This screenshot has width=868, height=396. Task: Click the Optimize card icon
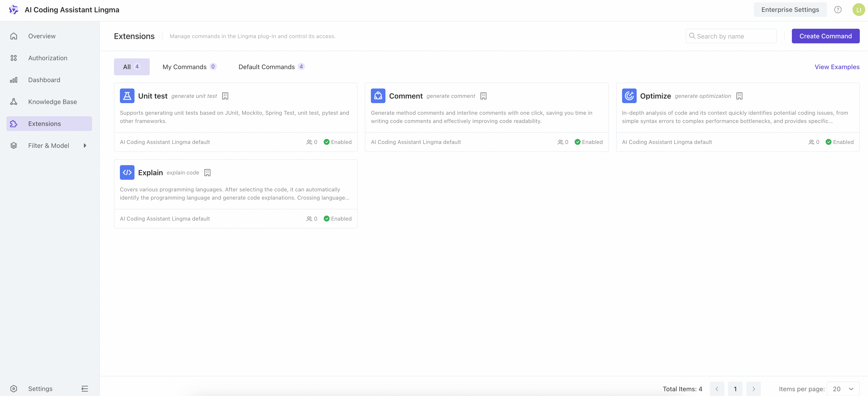[629, 96]
